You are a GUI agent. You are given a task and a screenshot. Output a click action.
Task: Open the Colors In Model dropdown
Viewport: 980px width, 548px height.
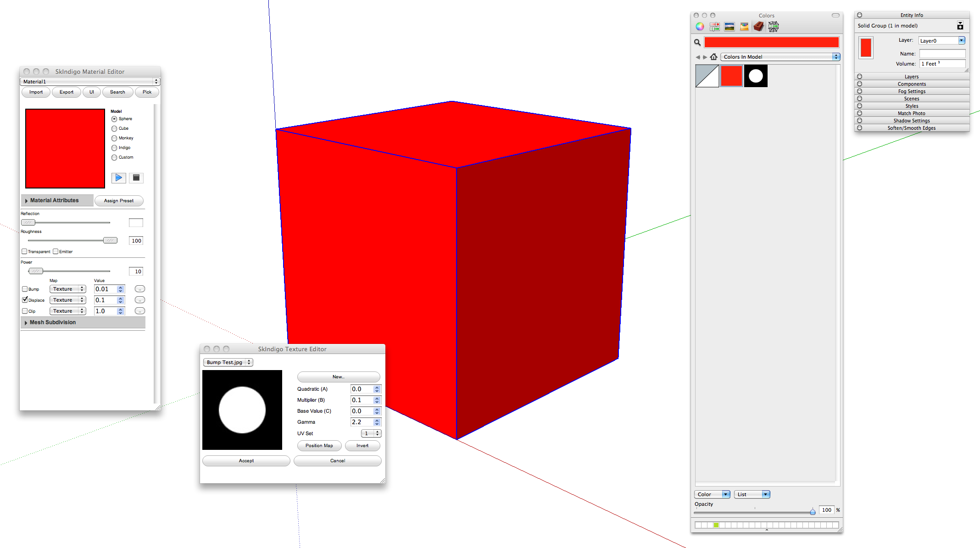tap(780, 57)
